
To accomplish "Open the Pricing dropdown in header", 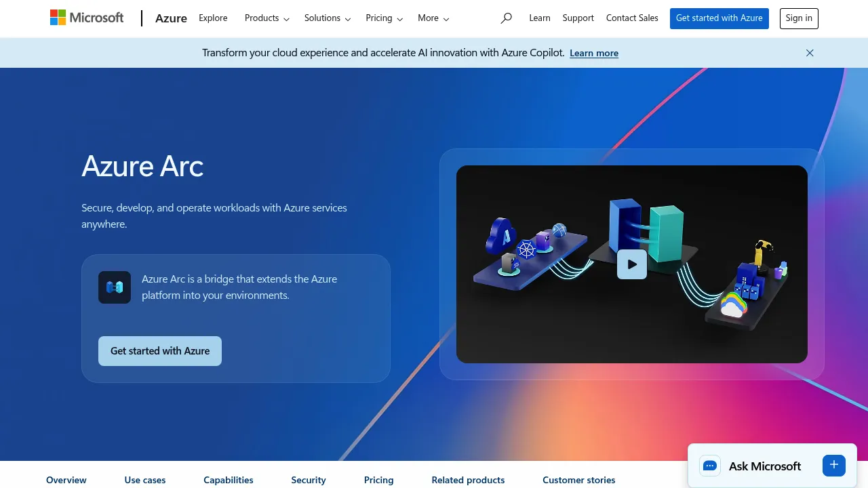I will 384,18.
